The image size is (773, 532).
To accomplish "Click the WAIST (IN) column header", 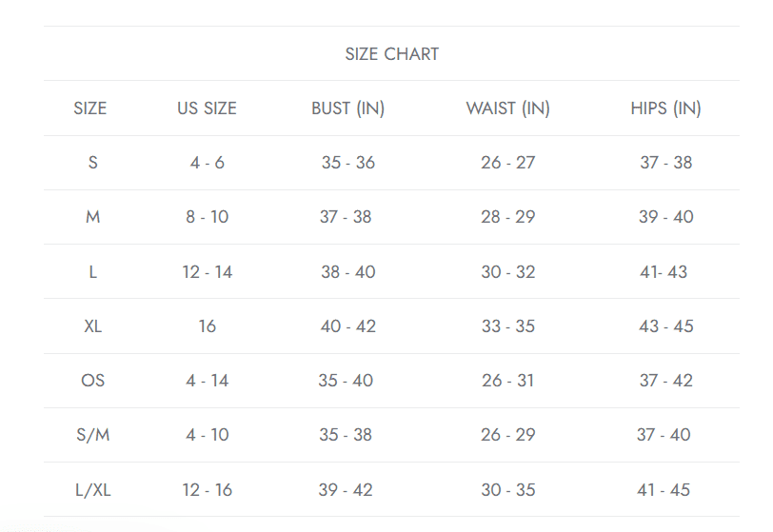I will pos(507,108).
